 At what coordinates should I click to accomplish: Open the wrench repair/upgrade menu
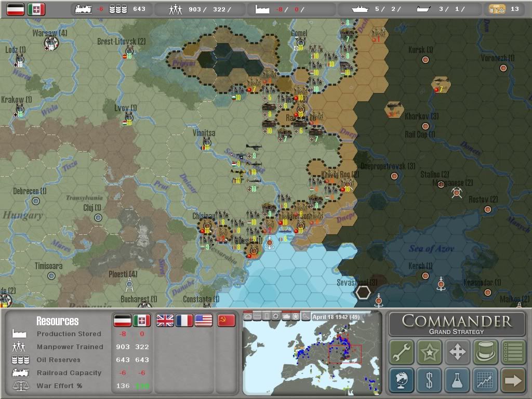pyautogui.click(x=402, y=352)
